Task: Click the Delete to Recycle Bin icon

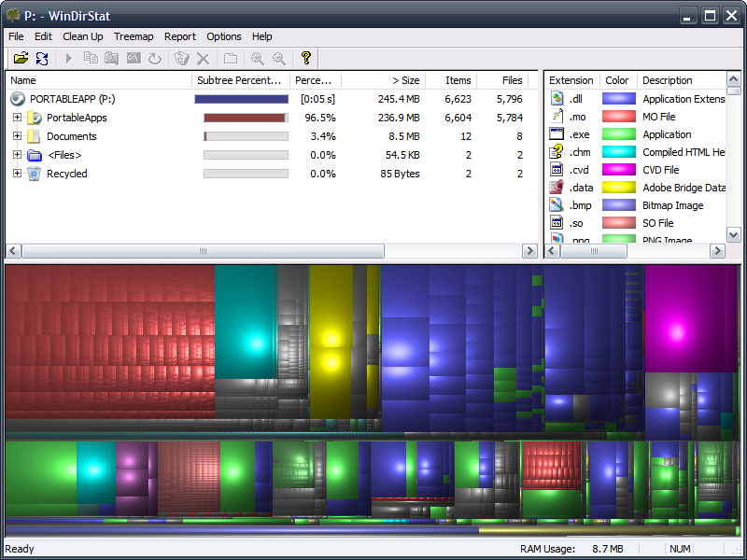Action: (x=181, y=58)
